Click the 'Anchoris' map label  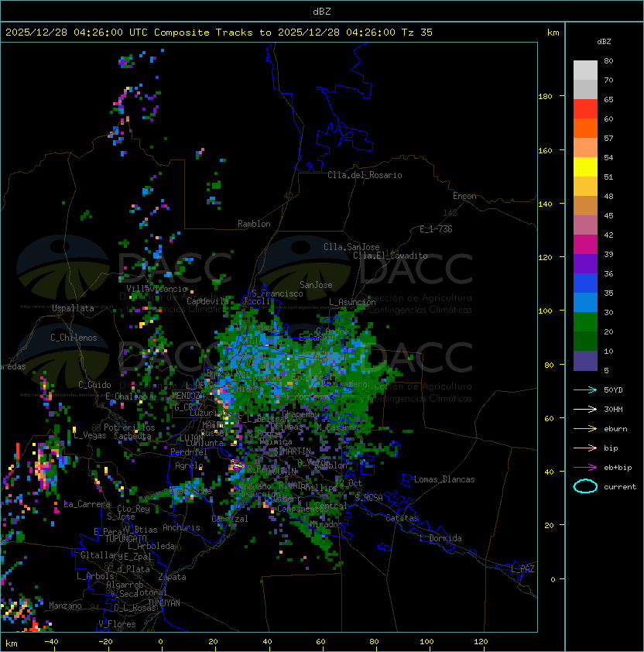point(181,527)
